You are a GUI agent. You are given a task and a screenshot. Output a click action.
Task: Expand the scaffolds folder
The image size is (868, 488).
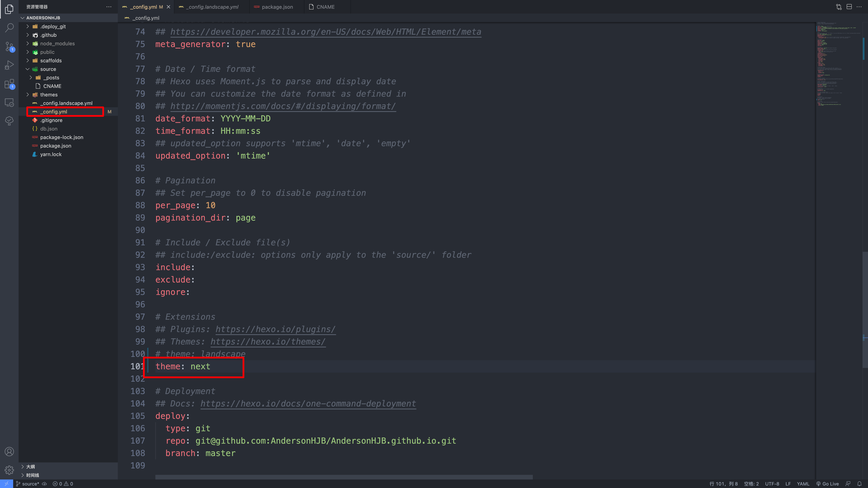coord(68,61)
